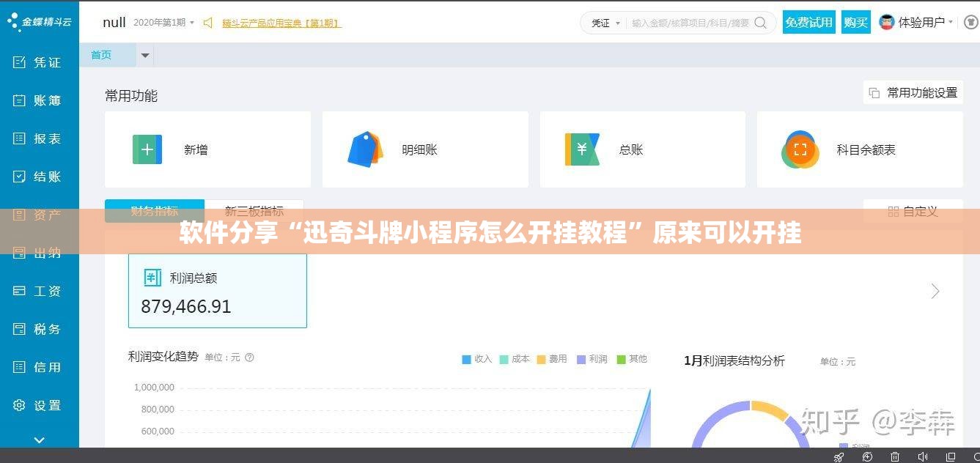
Task: Open the 体验用户 account dropdown
Action: (x=926, y=22)
